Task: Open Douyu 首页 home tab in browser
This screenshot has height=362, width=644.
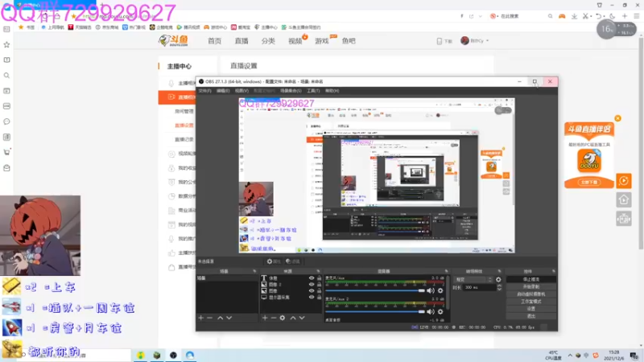Action: pyautogui.click(x=214, y=41)
